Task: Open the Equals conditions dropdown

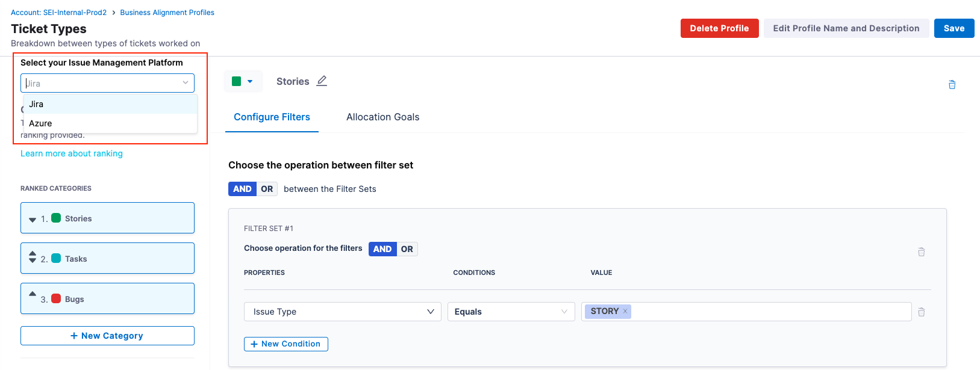Action: [x=510, y=312]
